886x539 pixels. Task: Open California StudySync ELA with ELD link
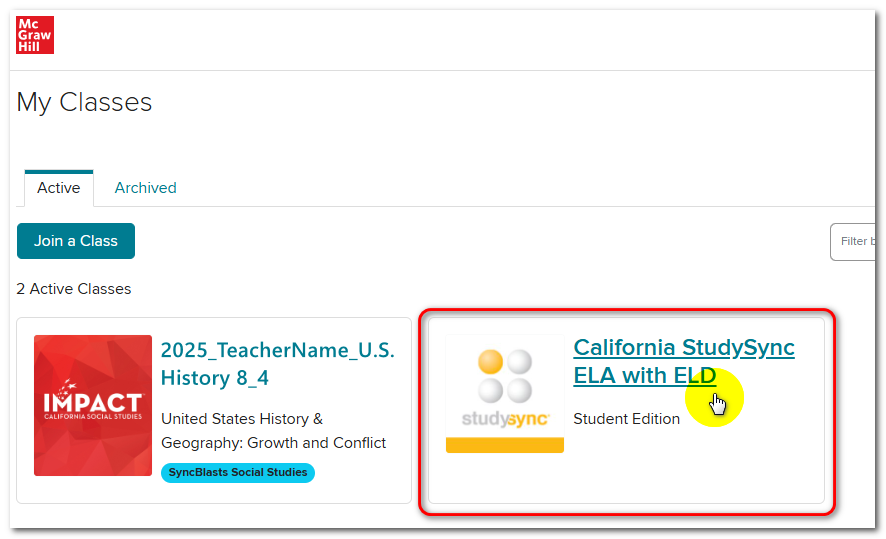[x=683, y=361]
